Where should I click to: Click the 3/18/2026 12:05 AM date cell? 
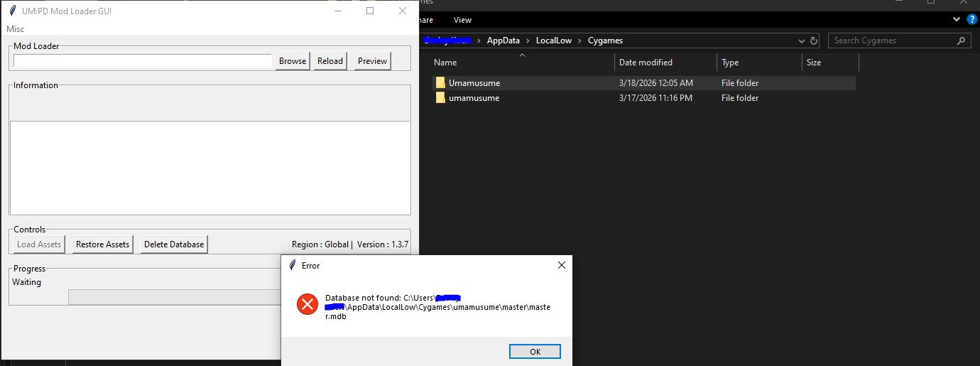coord(656,83)
